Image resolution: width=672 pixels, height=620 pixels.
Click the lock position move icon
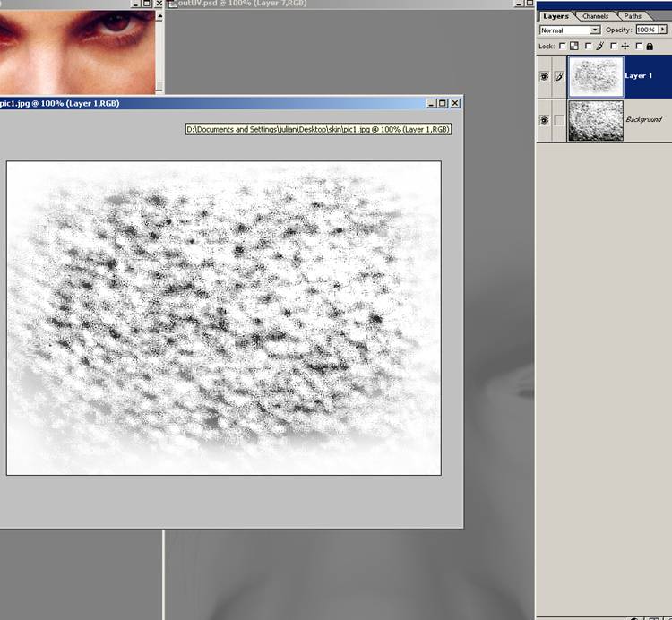(x=624, y=46)
